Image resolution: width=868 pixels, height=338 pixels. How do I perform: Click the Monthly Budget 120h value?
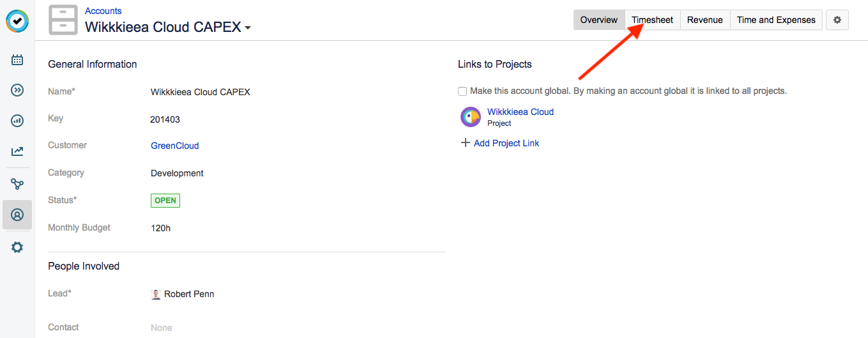160,228
